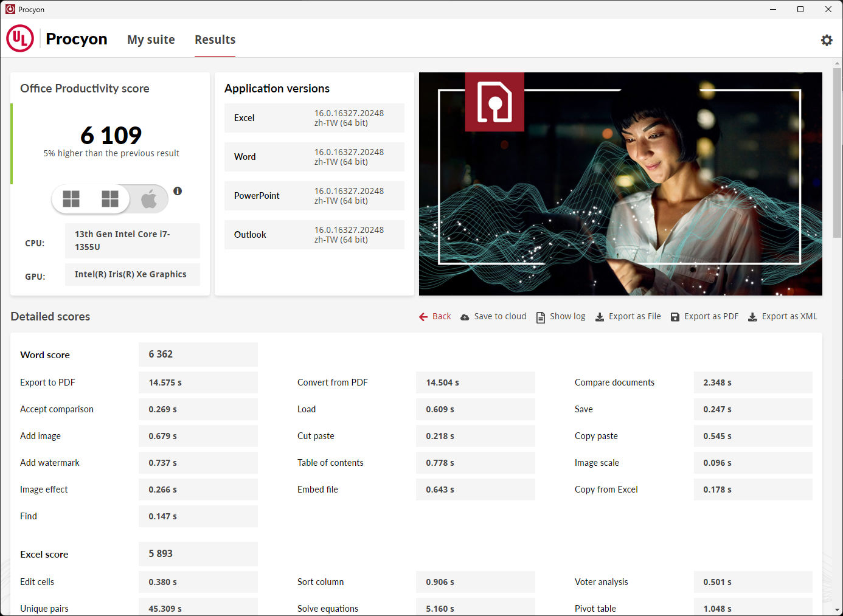Click the Export as File download icon
The height and width of the screenshot is (616, 843).
[x=600, y=317]
